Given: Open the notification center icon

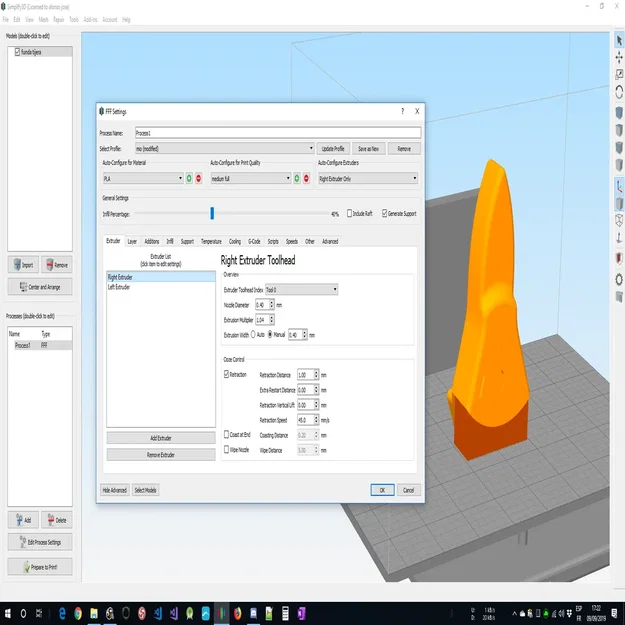Looking at the screenshot, I should pos(615,613).
